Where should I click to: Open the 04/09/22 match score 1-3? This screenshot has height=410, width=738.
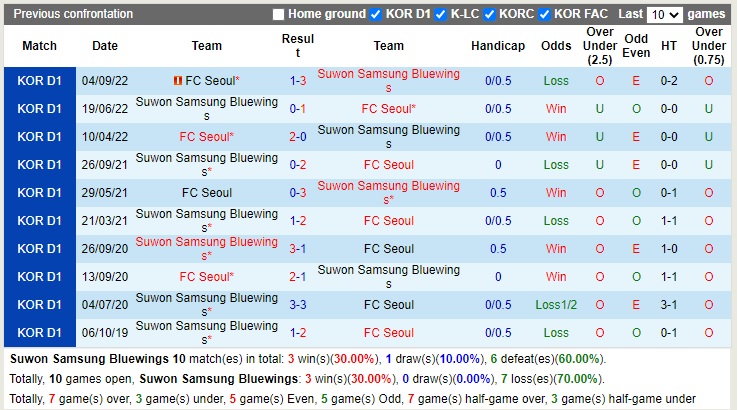click(298, 81)
